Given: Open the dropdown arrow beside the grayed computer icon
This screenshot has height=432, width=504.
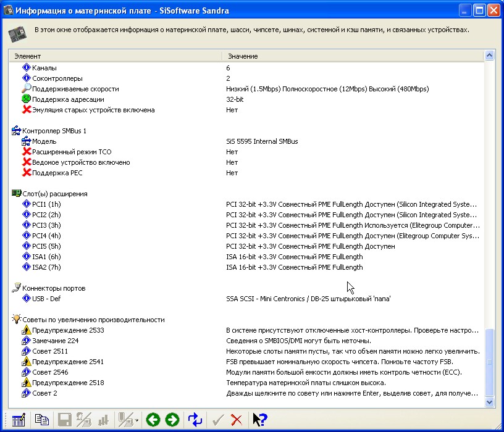Looking at the screenshot, I should coord(137,420).
